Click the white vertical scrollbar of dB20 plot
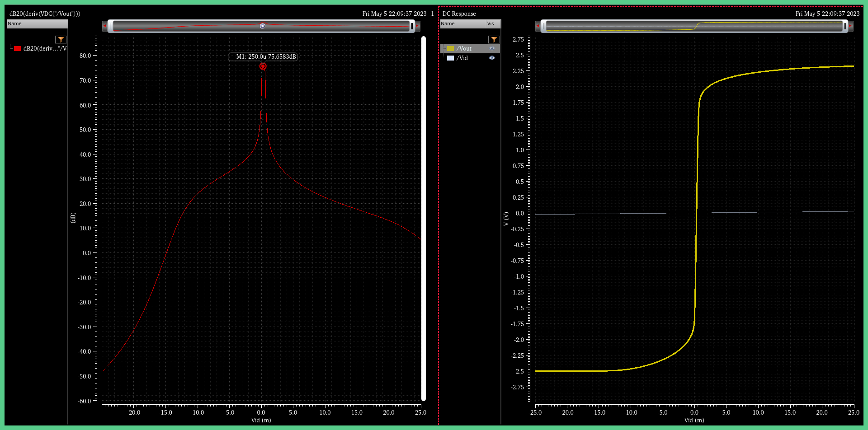Viewport: 868px width, 430px height. point(424,219)
